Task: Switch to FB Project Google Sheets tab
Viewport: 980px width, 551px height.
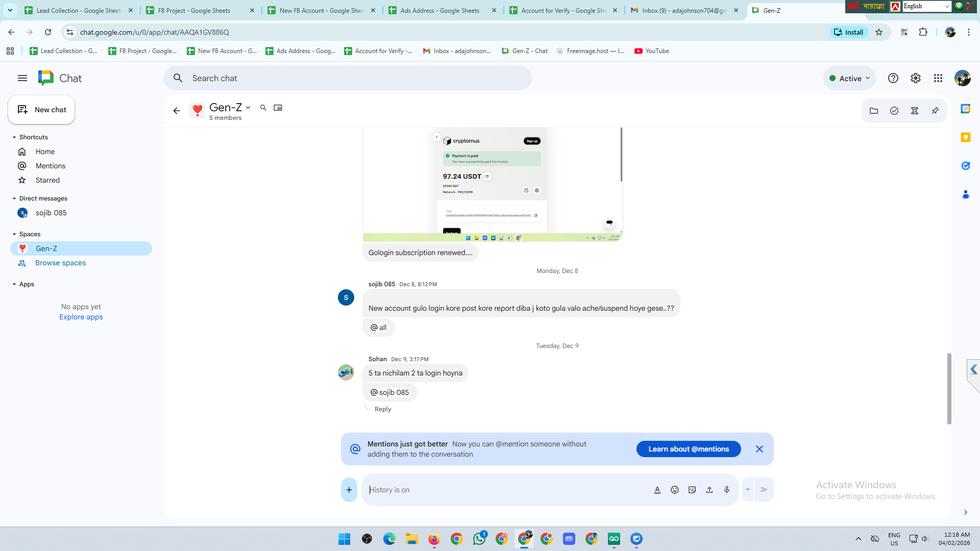Action: [x=194, y=10]
